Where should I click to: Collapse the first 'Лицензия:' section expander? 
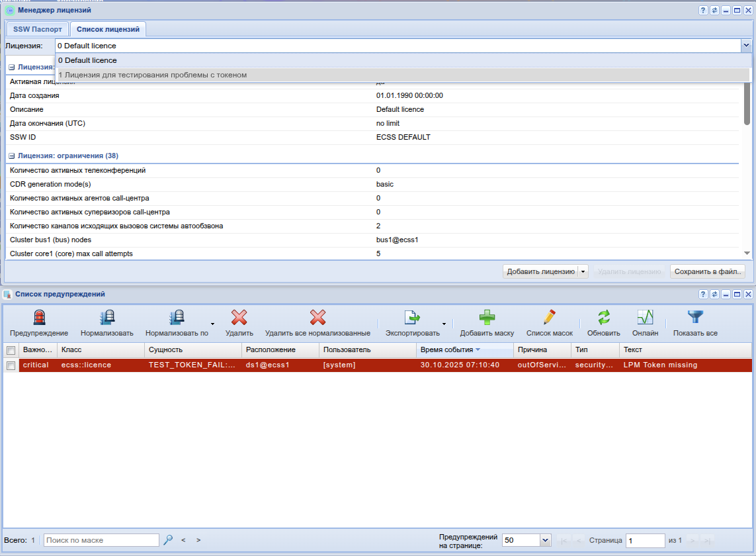point(11,67)
